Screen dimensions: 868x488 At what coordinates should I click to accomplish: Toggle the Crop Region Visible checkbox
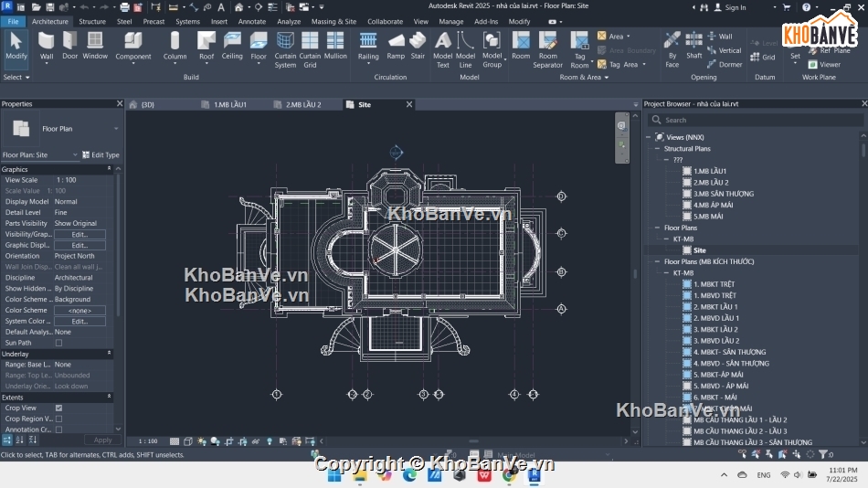[58, 419]
